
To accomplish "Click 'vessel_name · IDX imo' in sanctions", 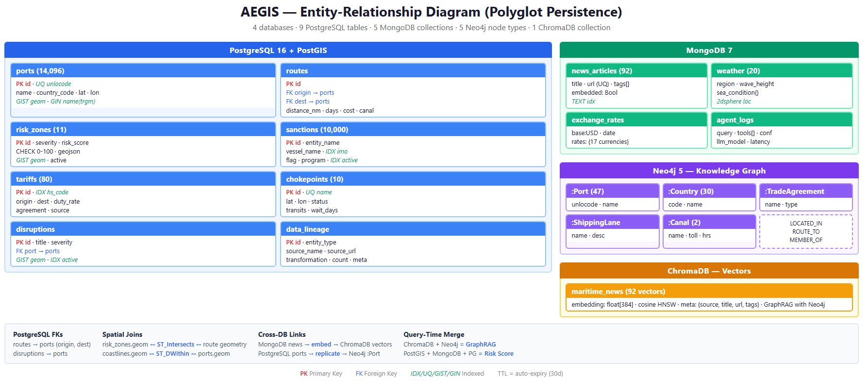I will pyautogui.click(x=317, y=152).
